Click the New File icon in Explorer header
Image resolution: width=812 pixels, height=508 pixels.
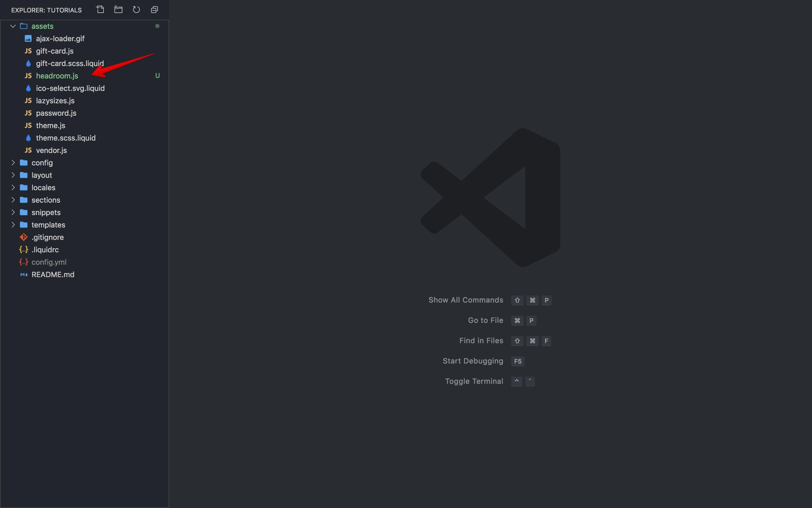[100, 9]
